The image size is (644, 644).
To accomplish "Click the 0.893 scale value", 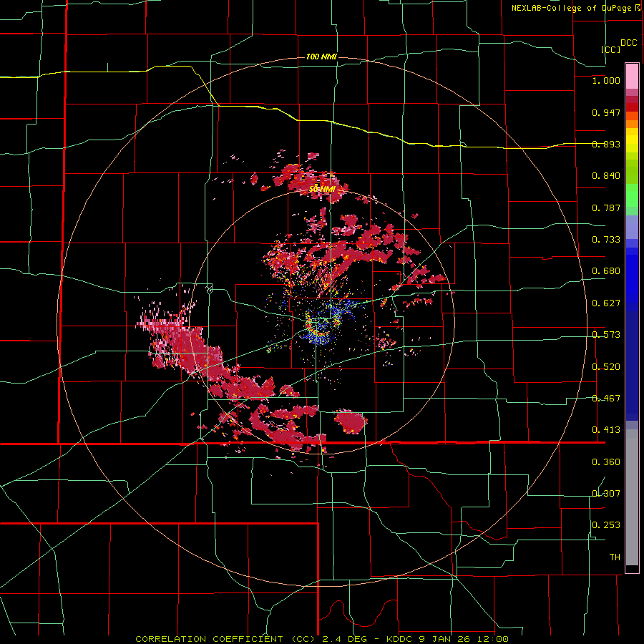I will [x=606, y=144].
